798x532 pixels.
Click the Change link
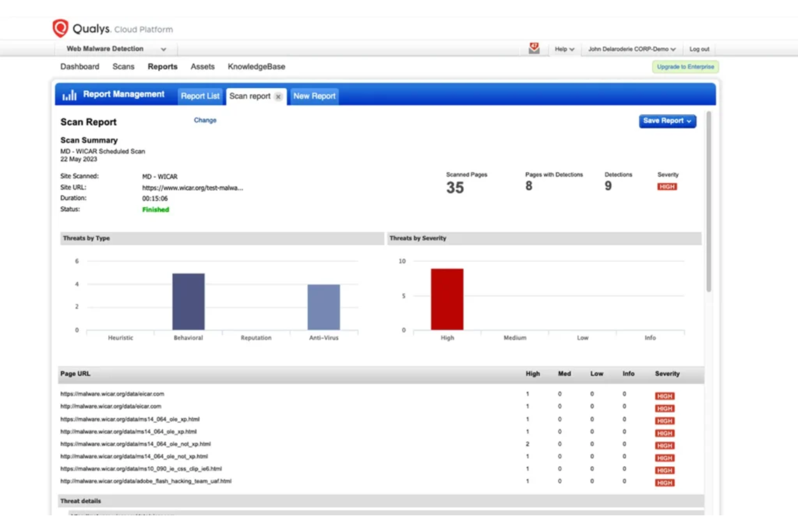click(205, 120)
